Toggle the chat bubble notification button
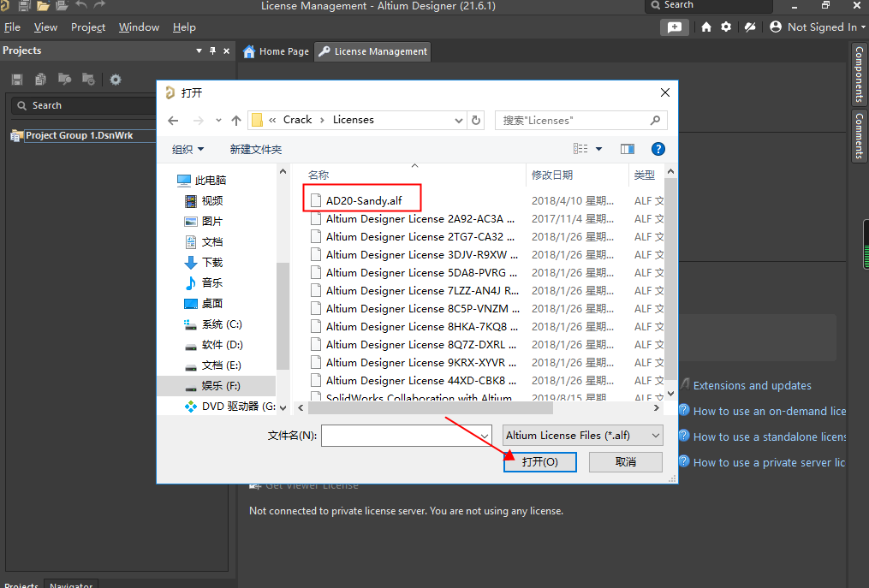The width and height of the screenshot is (869, 588). pos(675,27)
